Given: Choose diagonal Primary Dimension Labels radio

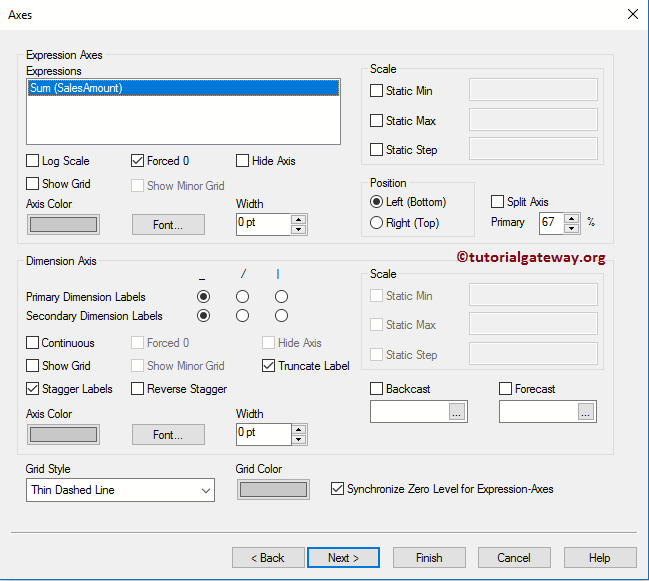Looking at the screenshot, I should pos(242,296).
